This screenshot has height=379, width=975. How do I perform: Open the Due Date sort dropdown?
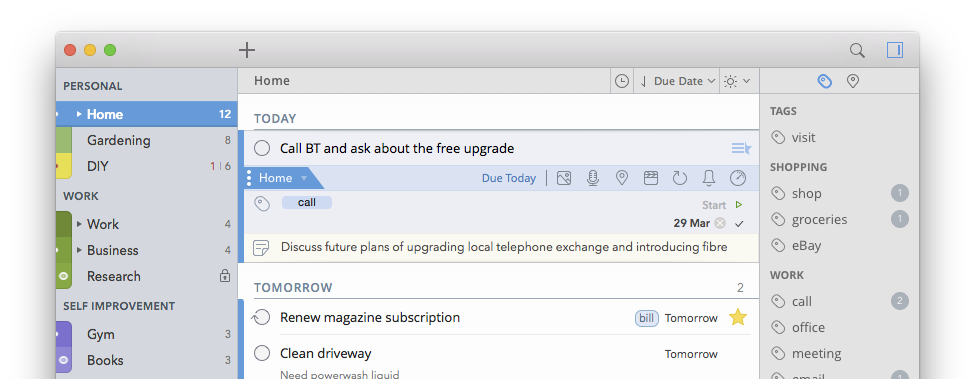point(678,81)
